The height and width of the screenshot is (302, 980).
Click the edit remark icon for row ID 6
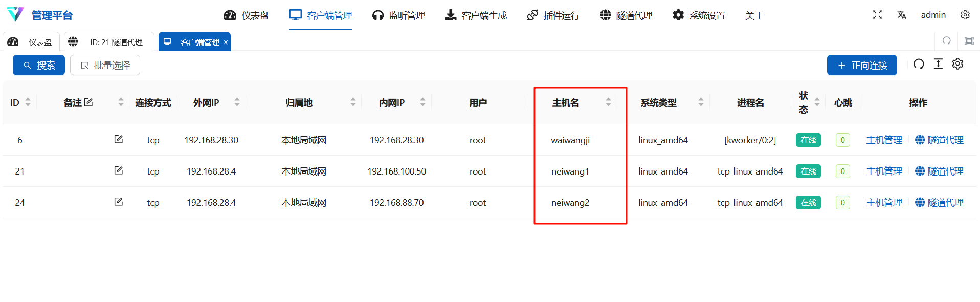pos(118,139)
